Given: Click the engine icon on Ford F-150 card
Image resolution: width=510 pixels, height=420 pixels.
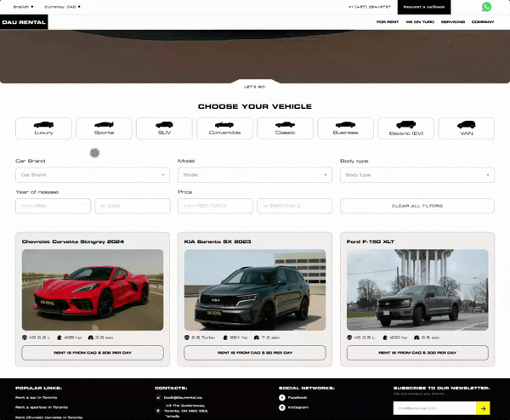Looking at the screenshot, I should (349, 338).
